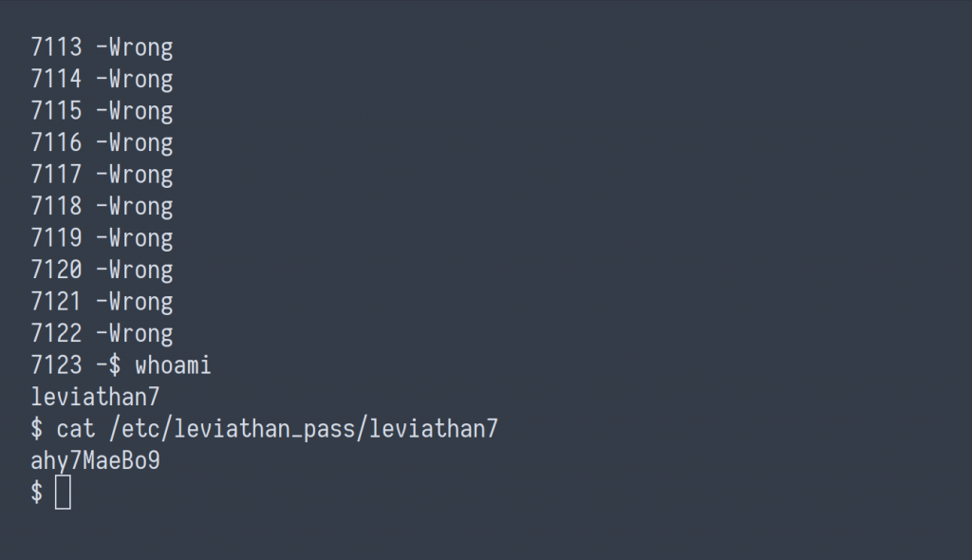
Task: Click the '7117 -Wrong' output line
Action: coord(103,175)
